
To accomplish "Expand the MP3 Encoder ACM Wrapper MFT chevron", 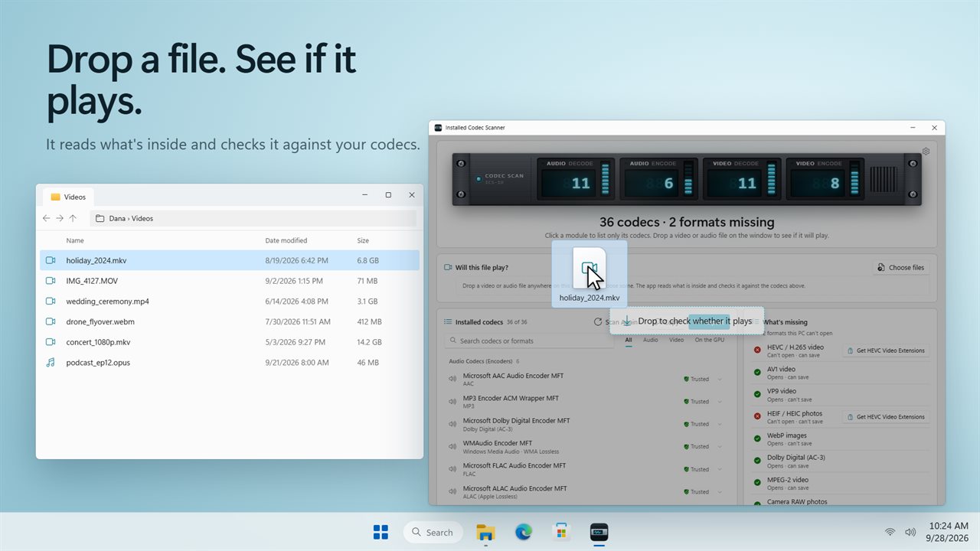I will (720, 401).
